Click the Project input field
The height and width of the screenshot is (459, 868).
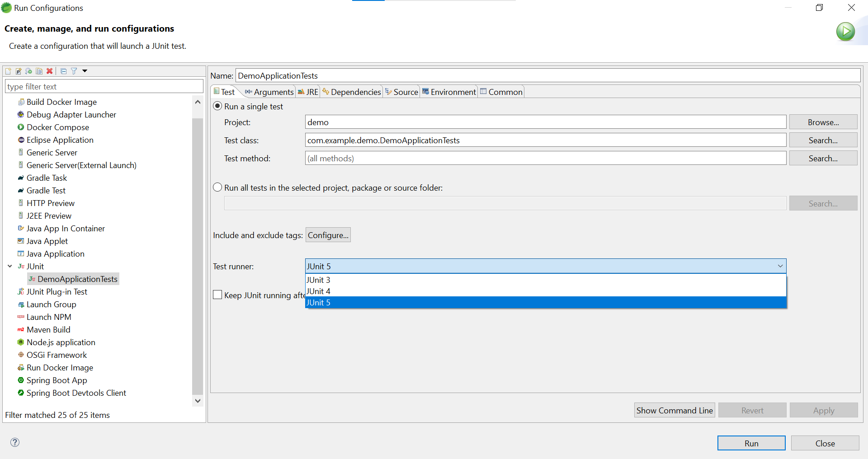pyautogui.click(x=546, y=122)
